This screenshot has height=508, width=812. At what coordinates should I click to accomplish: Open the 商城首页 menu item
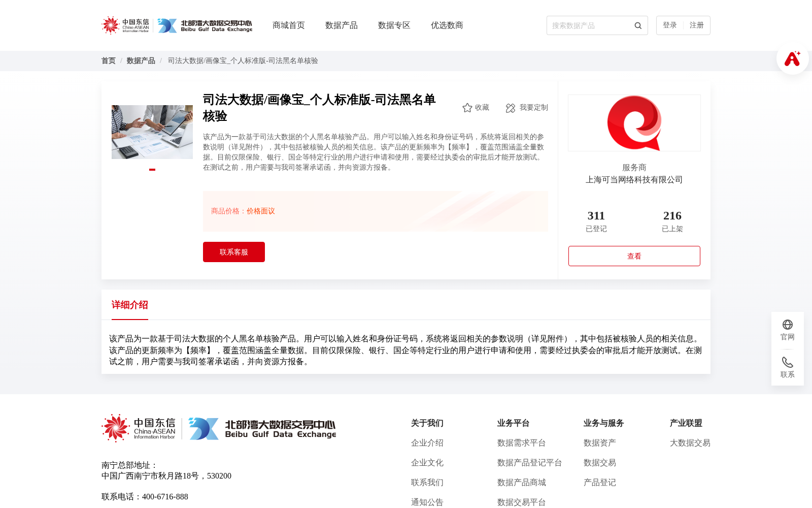(x=289, y=25)
